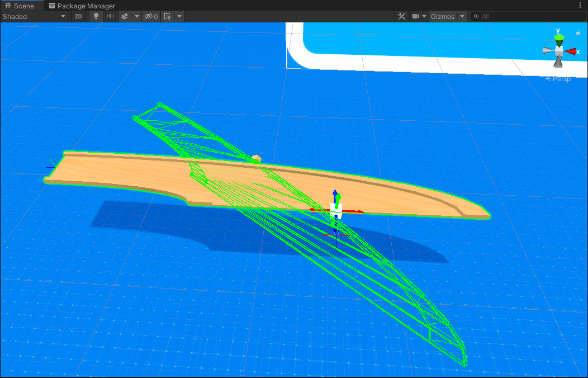The height and width of the screenshot is (378, 588).
Task: Enable 2D view mode
Action: (x=79, y=16)
